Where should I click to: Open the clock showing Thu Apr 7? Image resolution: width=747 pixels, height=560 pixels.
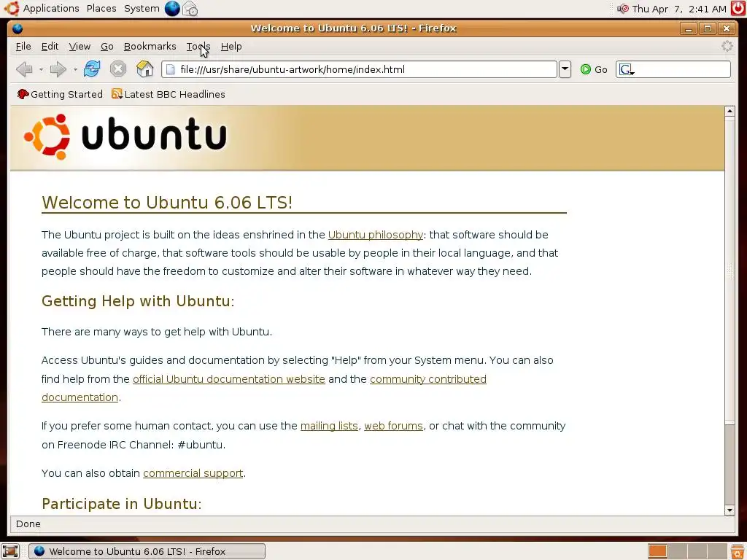(x=679, y=9)
